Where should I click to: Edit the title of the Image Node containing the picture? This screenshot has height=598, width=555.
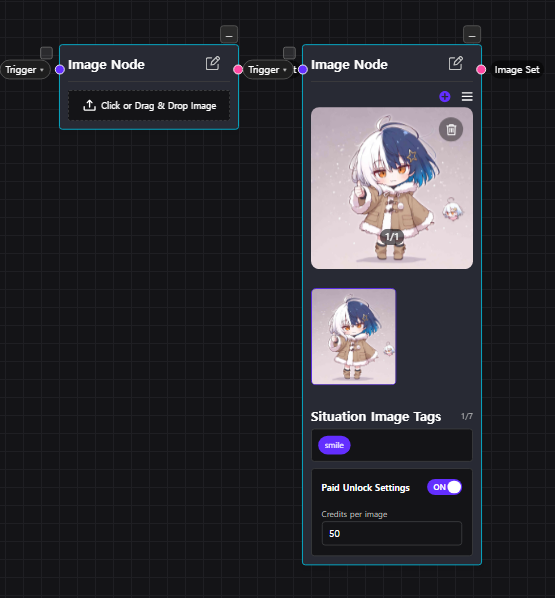tap(456, 63)
